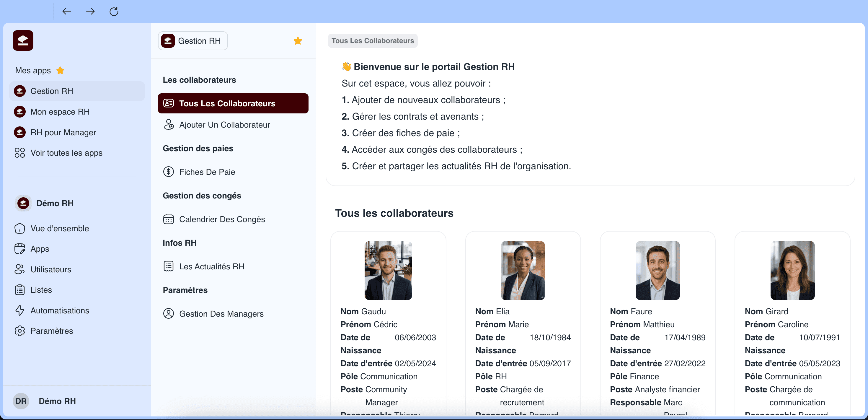Open Gestion RH in Mes apps
The width and height of the screenshot is (868, 420).
point(77,91)
